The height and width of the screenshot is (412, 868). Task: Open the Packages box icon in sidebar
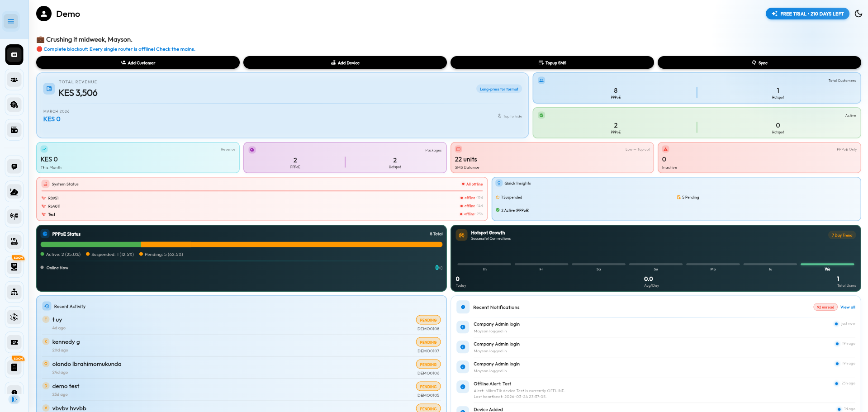pos(14,104)
